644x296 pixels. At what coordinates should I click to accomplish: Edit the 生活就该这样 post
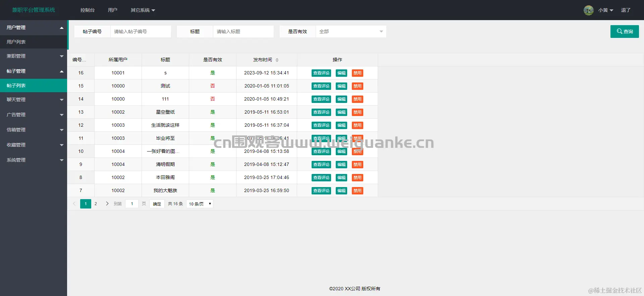coord(341,125)
